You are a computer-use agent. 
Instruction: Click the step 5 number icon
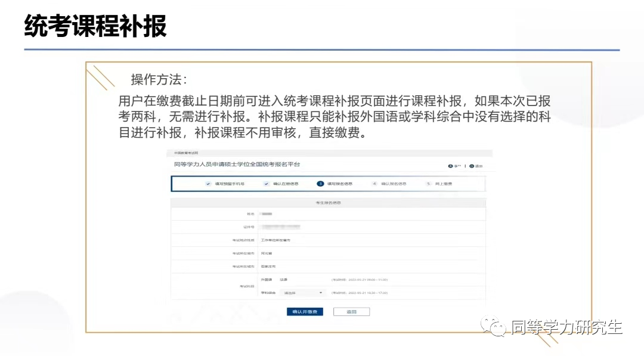coord(428,184)
